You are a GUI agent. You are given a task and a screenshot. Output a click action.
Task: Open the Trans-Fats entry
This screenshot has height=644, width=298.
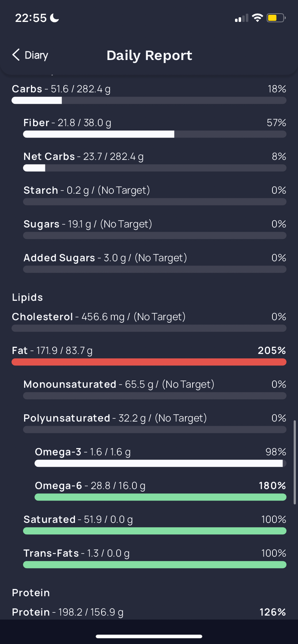155,558
